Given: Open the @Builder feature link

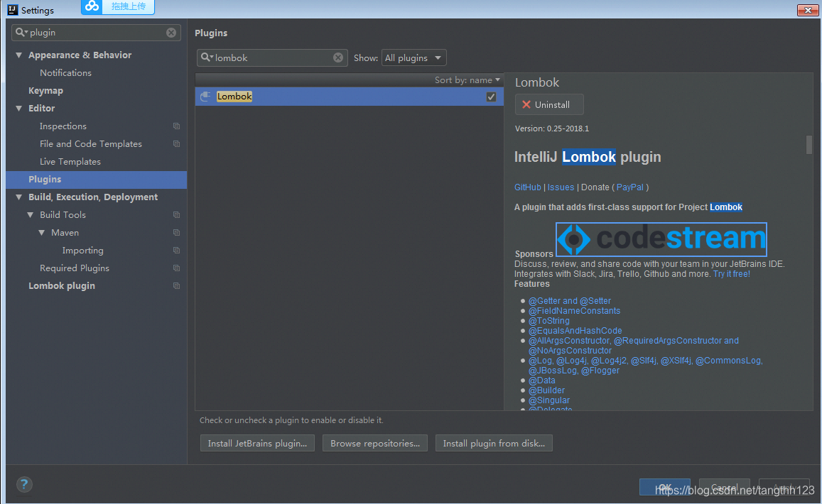Looking at the screenshot, I should click(x=546, y=390).
